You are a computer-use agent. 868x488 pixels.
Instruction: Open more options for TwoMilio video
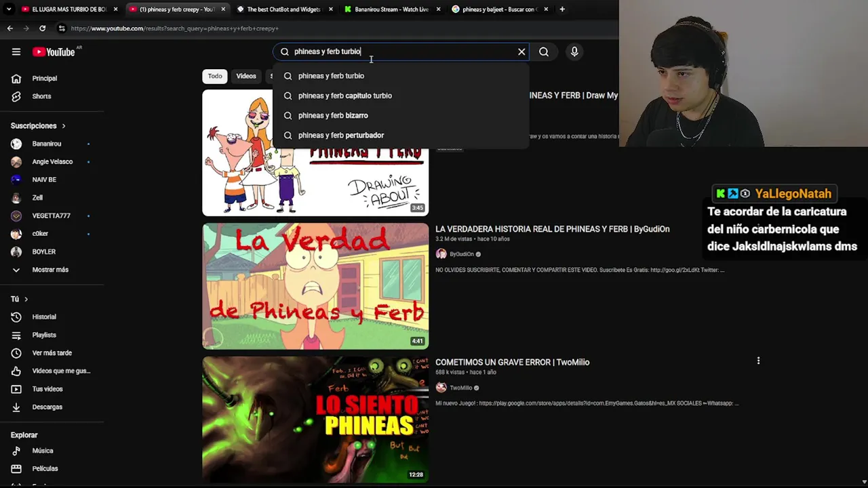click(x=758, y=361)
